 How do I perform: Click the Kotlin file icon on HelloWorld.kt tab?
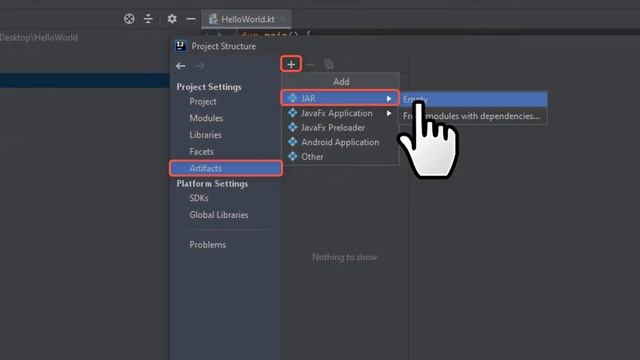click(x=213, y=19)
